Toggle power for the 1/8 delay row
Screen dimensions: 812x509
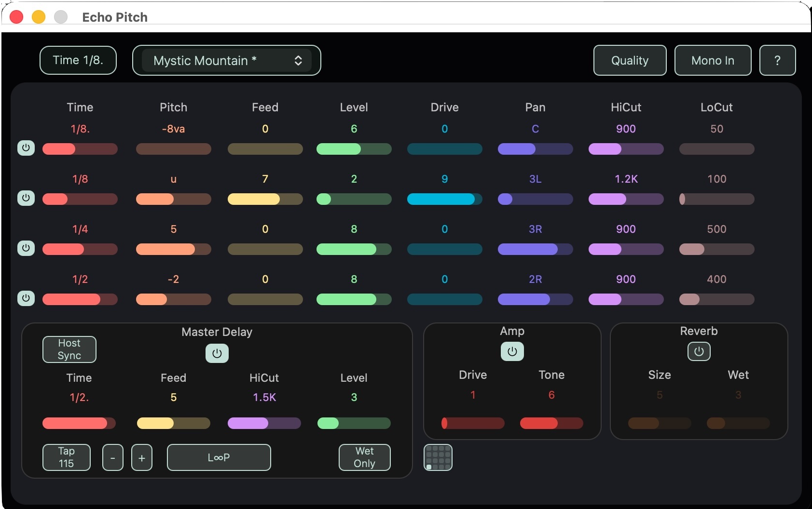pos(26,198)
